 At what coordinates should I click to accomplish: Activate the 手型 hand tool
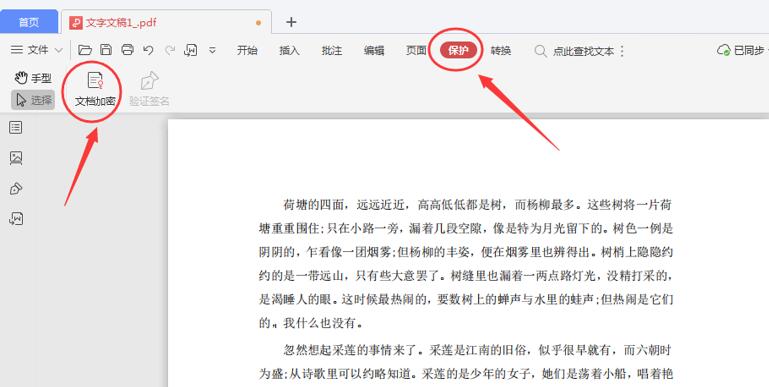click(33, 78)
